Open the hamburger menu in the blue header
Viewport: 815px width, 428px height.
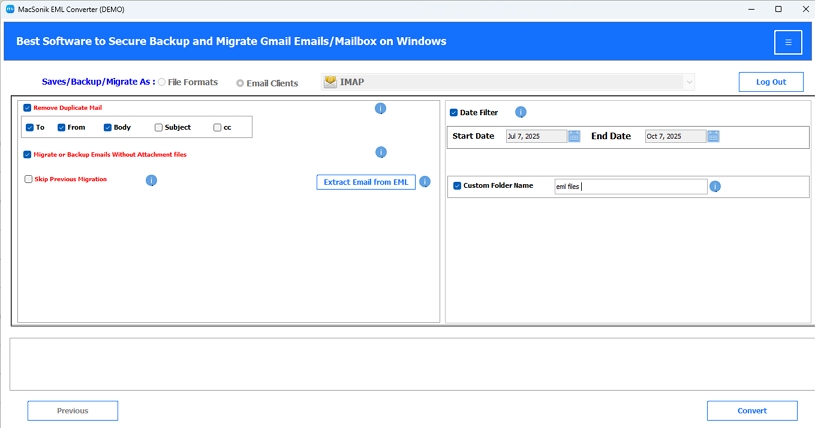point(788,43)
